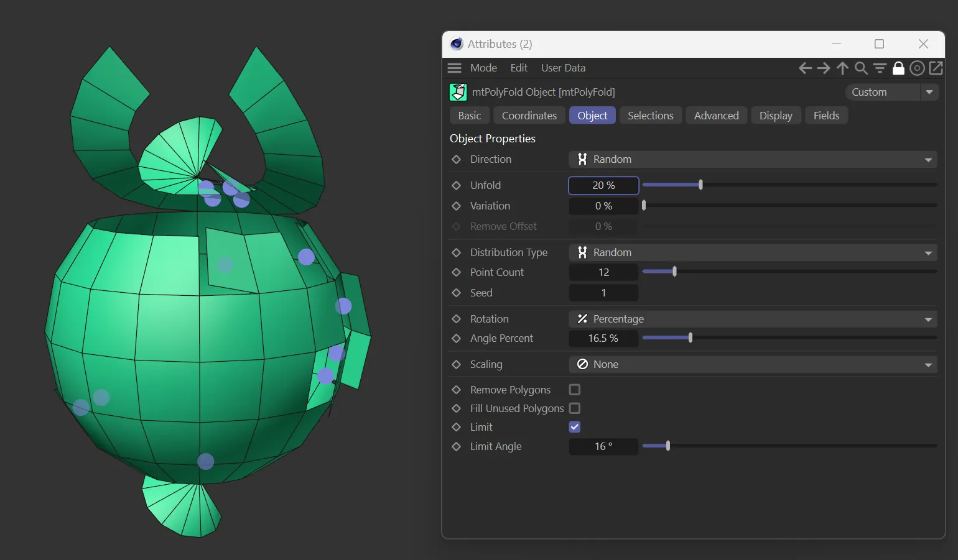Screen dimensions: 958x560
Task: Enable the Remove Polygons checkbox
Action: click(x=575, y=390)
